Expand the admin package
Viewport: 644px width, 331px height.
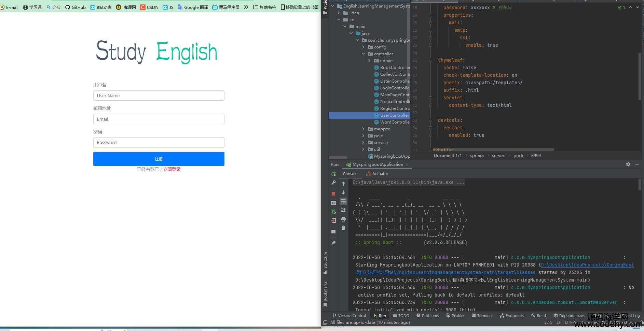pos(369,61)
